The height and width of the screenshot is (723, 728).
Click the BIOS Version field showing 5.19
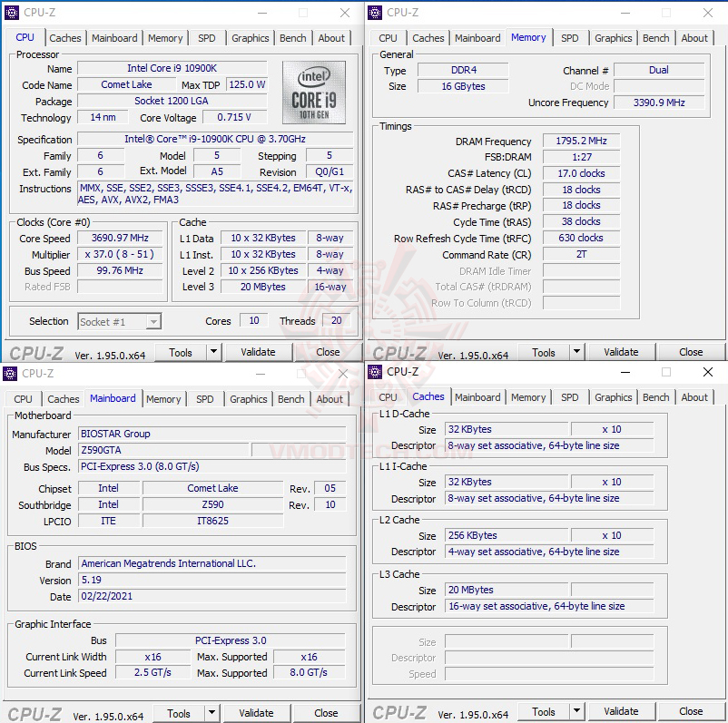(212, 579)
